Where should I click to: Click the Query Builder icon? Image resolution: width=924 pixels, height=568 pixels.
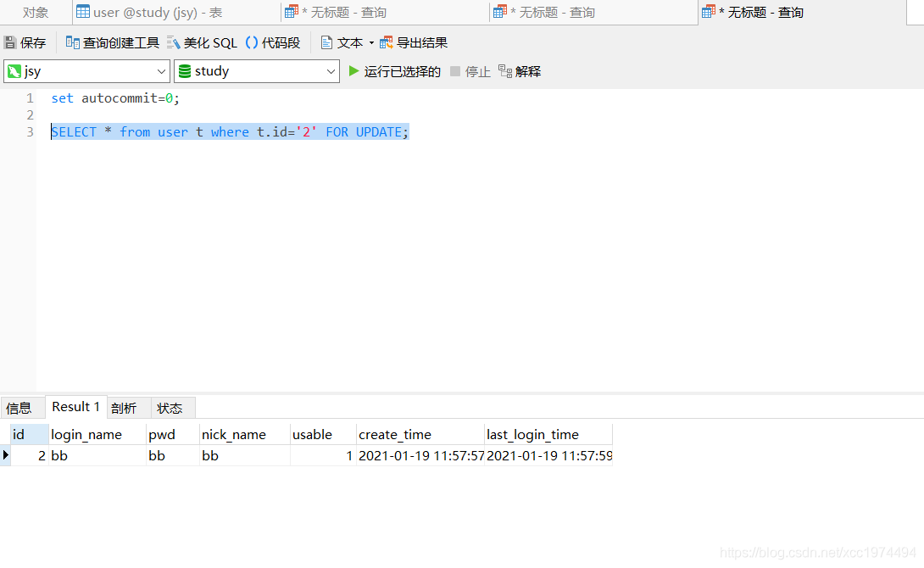[73, 42]
